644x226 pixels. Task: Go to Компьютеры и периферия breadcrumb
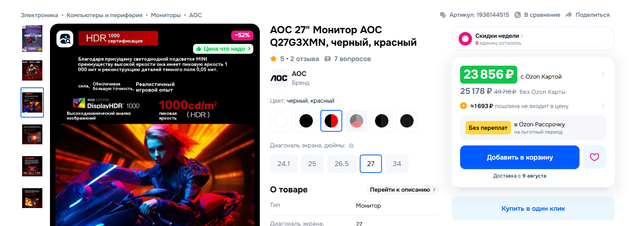[105, 15]
